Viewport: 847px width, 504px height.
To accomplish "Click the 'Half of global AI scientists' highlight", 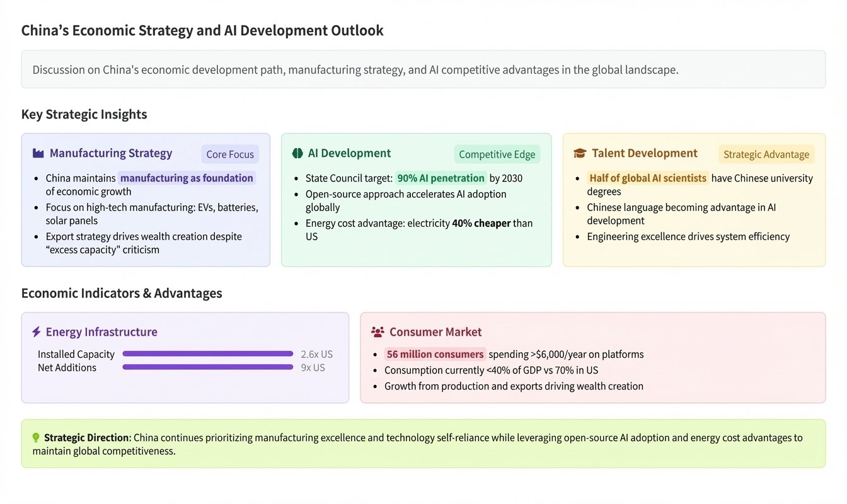I will point(647,178).
